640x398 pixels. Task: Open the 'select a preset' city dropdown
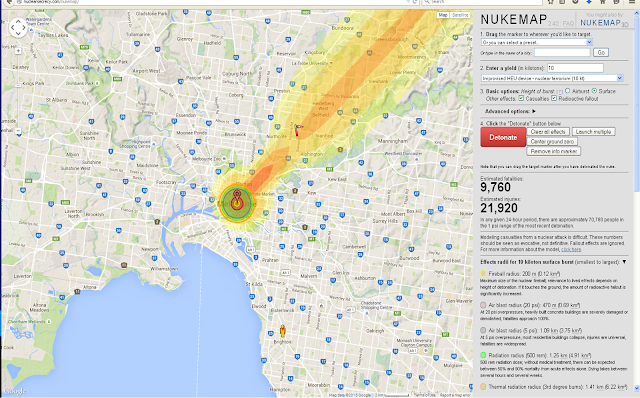[x=537, y=42]
